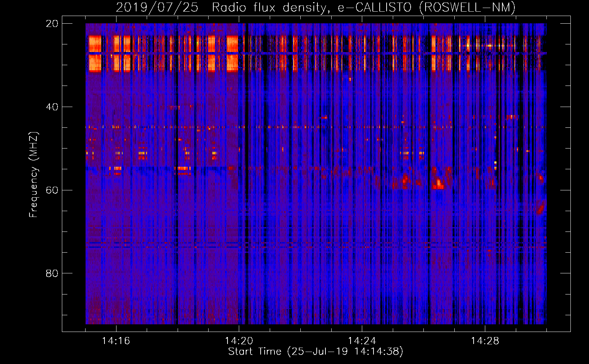589x364 pixels.
Task: Click the 14:28 time tick label
Action: [485, 341]
